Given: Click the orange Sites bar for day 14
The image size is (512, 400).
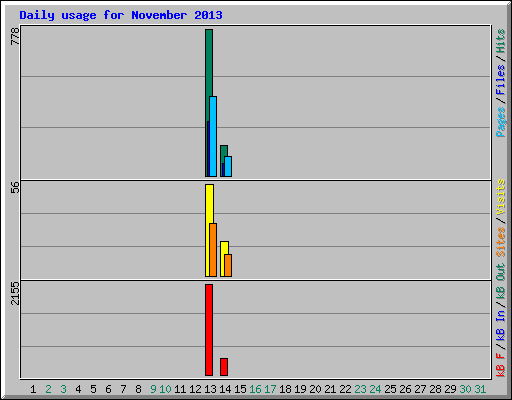Looking at the screenshot, I should (228, 266).
